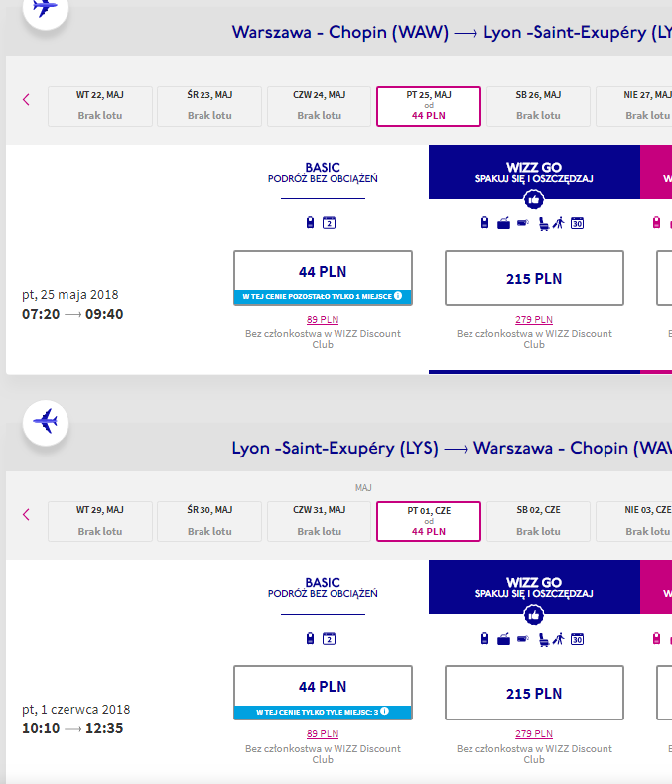Show earlier outbound dates with left chevron
672x784 pixels.
(26, 100)
